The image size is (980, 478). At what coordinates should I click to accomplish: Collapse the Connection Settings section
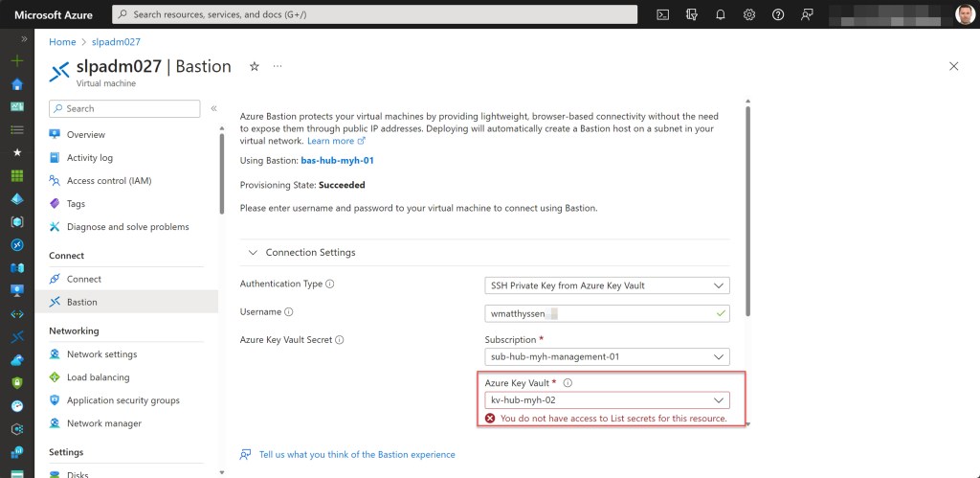[253, 253]
